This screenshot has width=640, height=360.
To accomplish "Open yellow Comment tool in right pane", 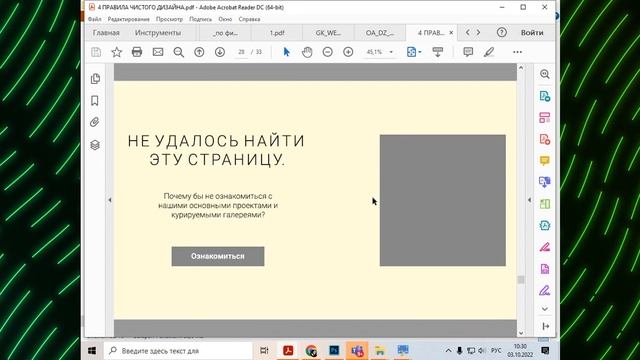I will (544, 161).
